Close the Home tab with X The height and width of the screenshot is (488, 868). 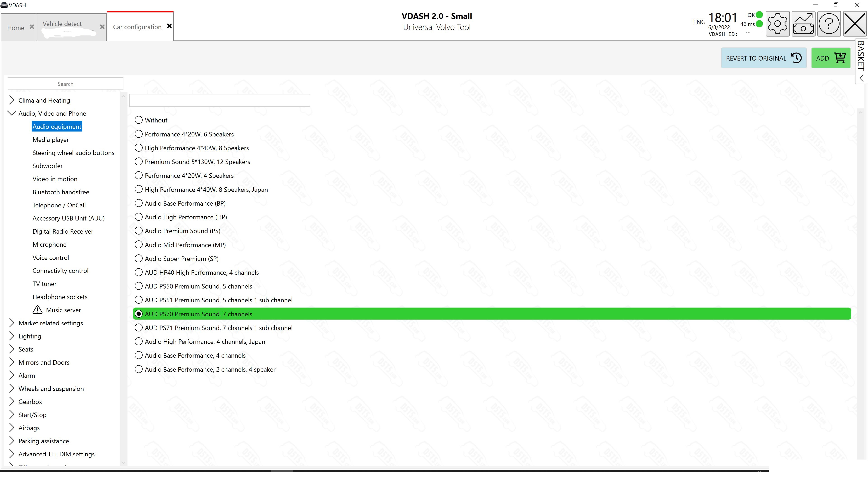(x=32, y=27)
